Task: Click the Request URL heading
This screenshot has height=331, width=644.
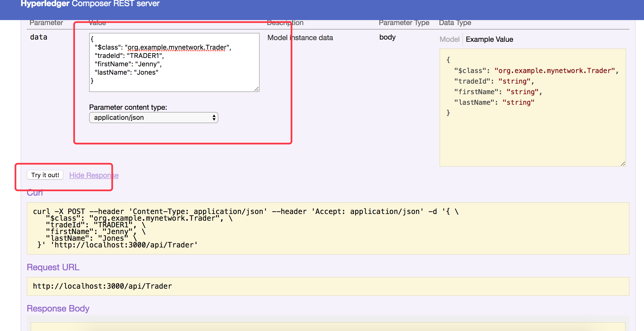Action: point(53,267)
